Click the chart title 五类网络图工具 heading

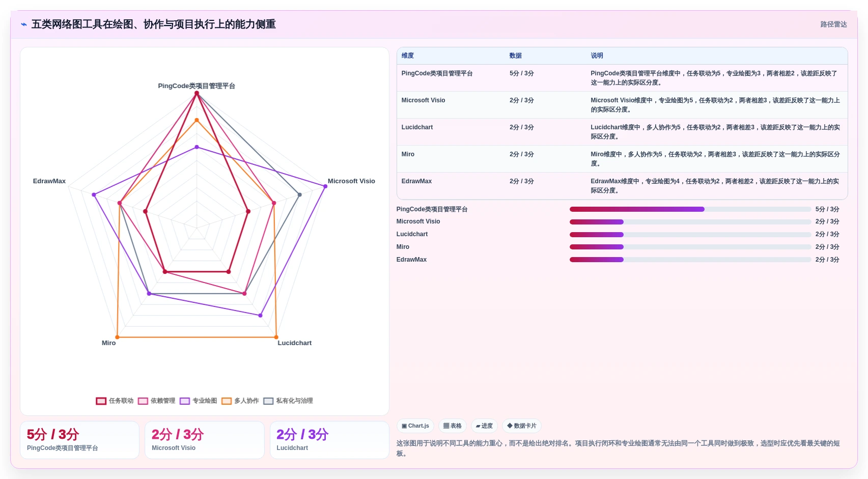click(x=154, y=24)
